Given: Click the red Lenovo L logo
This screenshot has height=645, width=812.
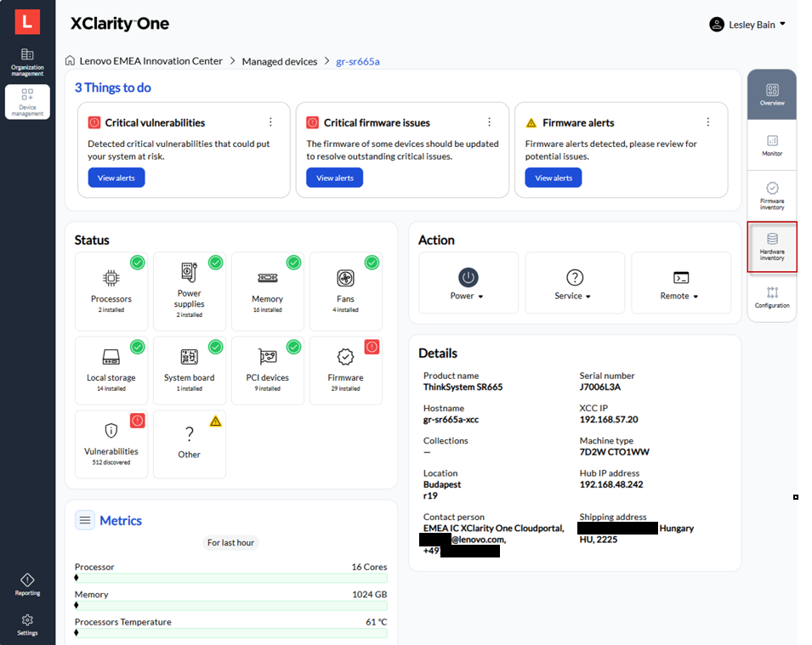Looking at the screenshot, I should pos(27,22).
